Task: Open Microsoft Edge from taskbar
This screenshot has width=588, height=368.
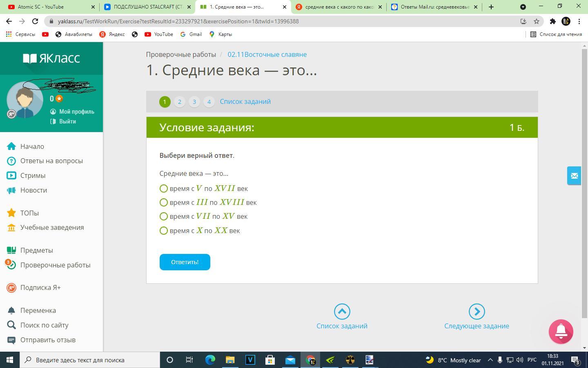Action: [210, 360]
